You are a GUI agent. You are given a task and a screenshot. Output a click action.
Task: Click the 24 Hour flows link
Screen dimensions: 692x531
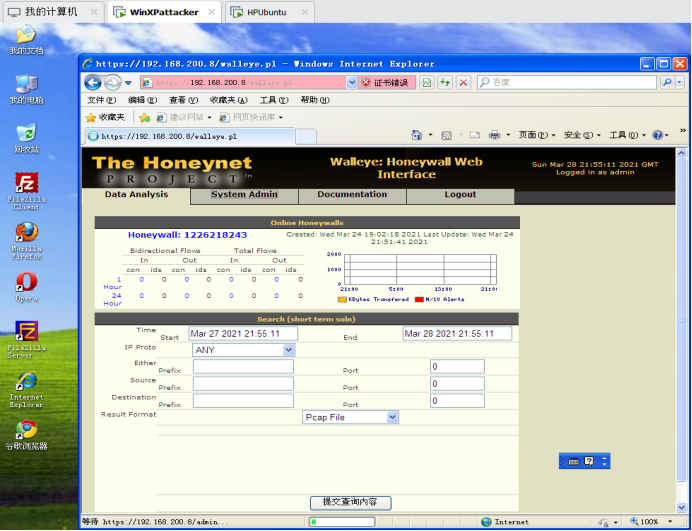(x=113, y=299)
